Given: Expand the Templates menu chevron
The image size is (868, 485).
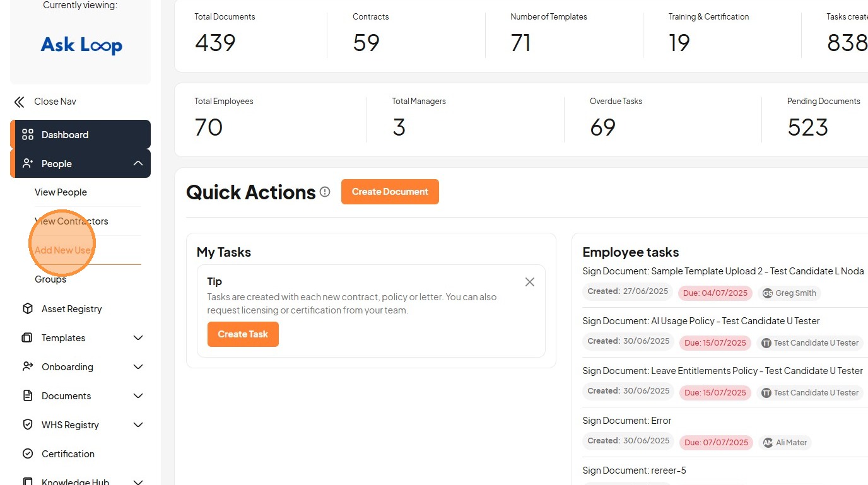Looking at the screenshot, I should pyautogui.click(x=138, y=337).
